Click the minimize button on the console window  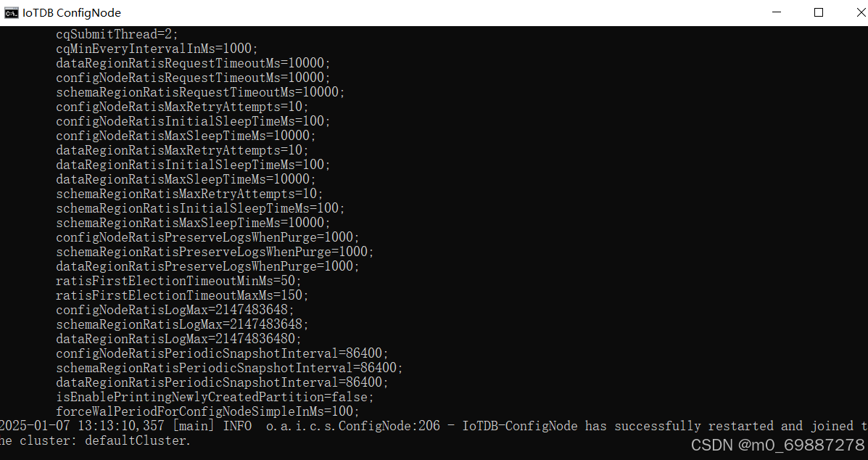tap(776, 12)
